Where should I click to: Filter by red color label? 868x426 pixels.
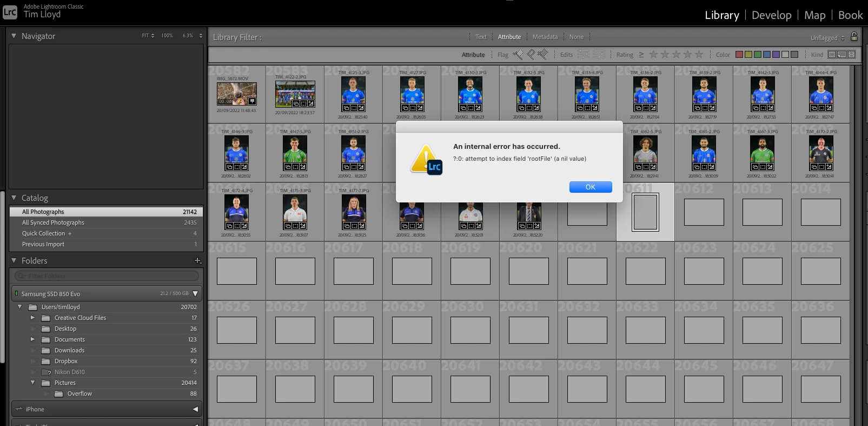pos(739,55)
